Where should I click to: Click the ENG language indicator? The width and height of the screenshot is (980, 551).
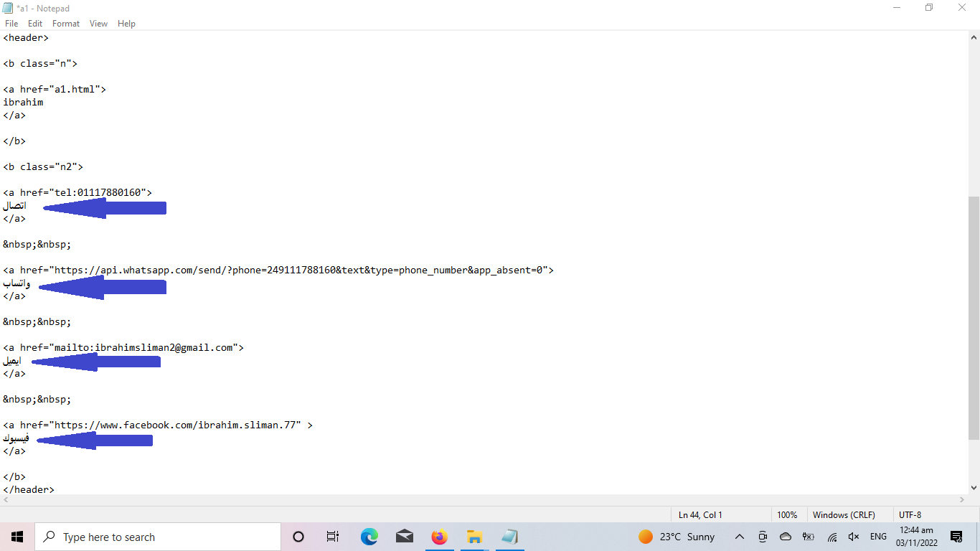[878, 537]
